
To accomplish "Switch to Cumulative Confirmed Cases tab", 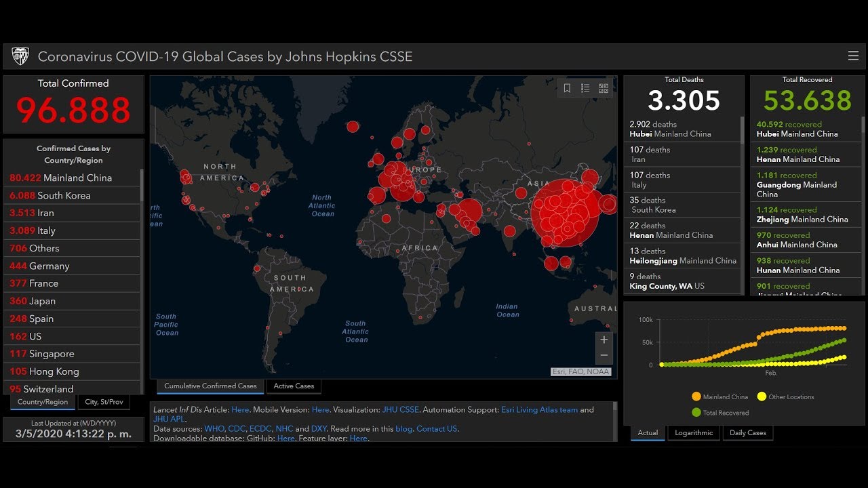I will [210, 386].
